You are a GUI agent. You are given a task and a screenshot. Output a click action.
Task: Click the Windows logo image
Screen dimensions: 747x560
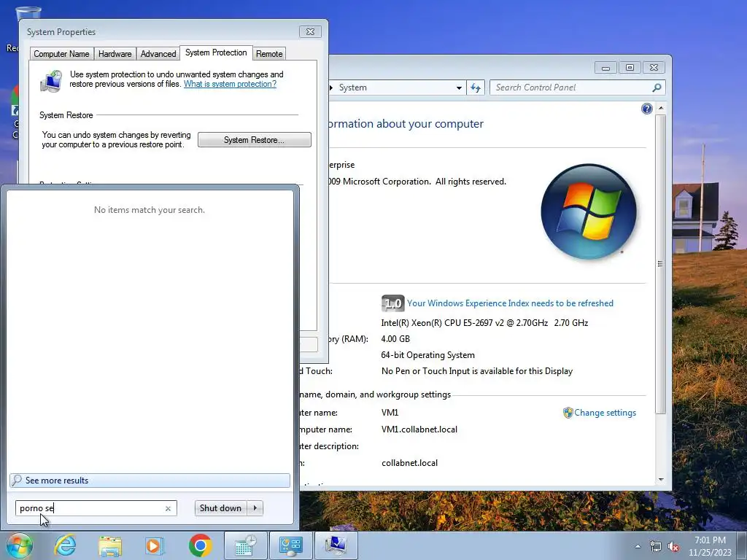pyautogui.click(x=589, y=211)
